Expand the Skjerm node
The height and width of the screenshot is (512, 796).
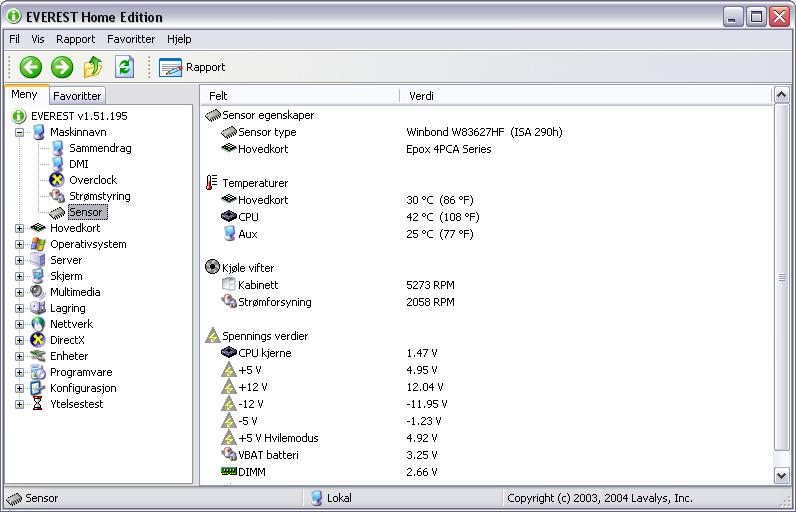click(x=19, y=277)
